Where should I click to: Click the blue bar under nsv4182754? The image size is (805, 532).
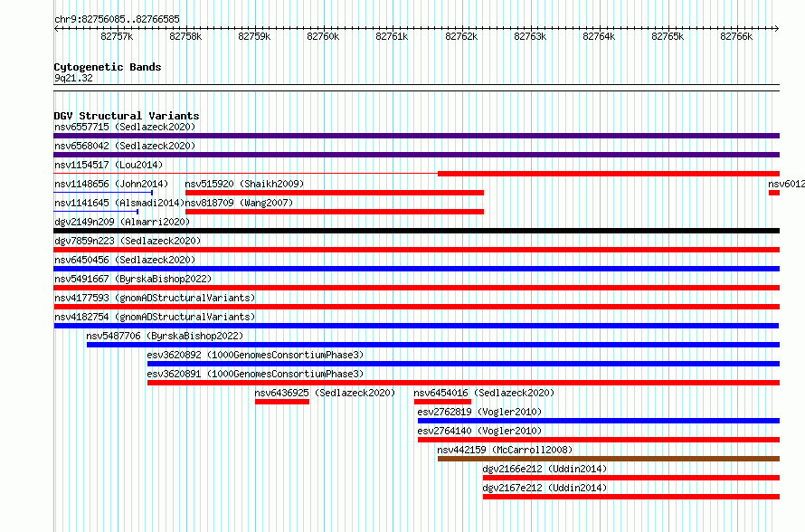(416, 326)
